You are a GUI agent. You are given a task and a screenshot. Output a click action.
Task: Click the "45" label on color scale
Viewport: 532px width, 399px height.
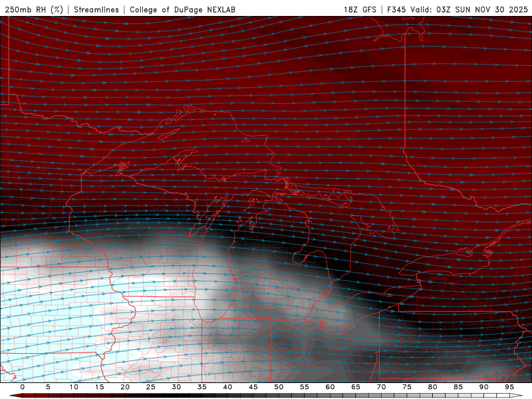(253, 387)
